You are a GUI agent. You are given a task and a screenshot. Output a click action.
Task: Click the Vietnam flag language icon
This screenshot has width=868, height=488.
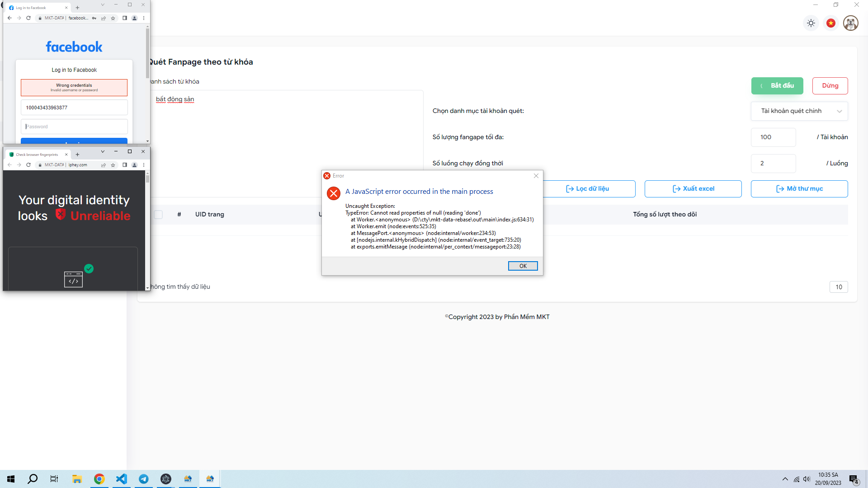pyautogui.click(x=831, y=23)
